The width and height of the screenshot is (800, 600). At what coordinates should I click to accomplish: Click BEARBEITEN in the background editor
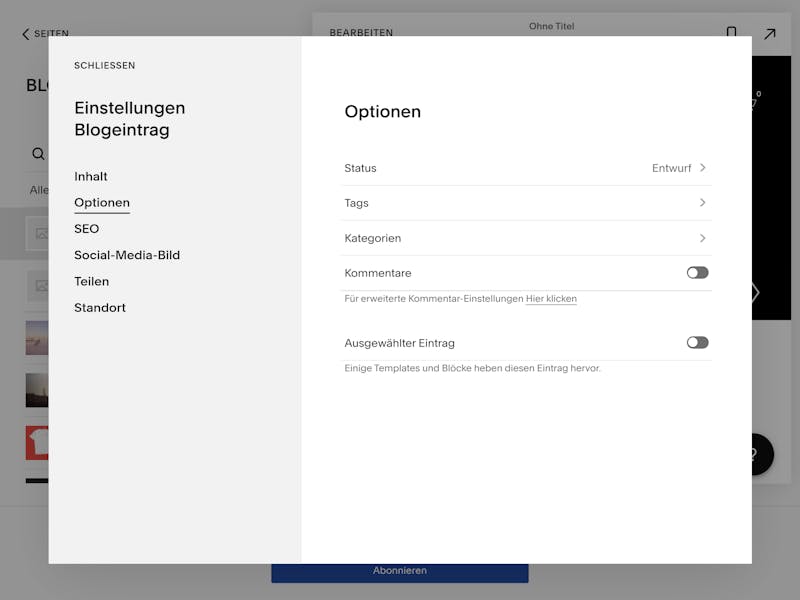(x=361, y=32)
